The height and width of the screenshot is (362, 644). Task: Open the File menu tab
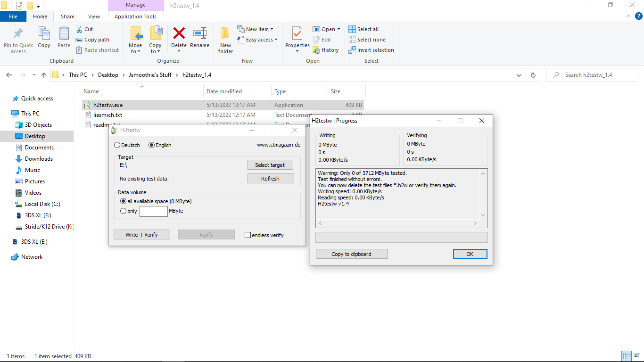pos(13,16)
